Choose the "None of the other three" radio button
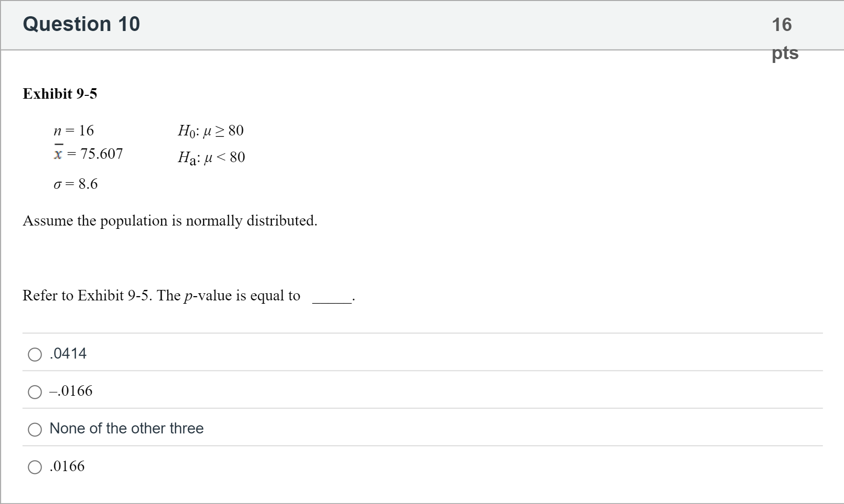This screenshot has width=844, height=504. point(35,430)
